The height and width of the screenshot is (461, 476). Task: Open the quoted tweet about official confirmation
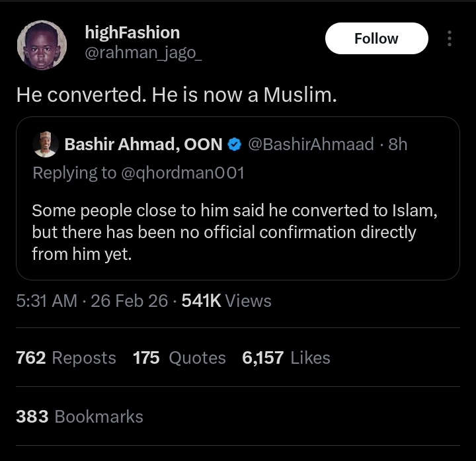coord(233,232)
